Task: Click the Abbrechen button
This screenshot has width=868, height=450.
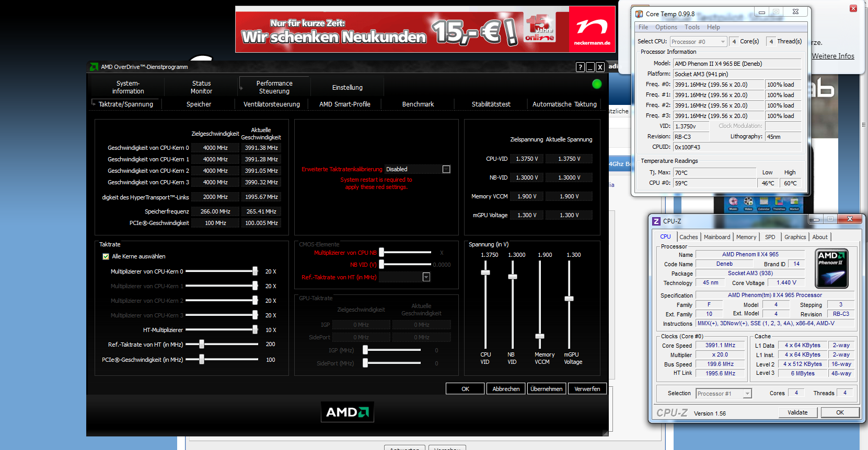Action: click(506, 389)
